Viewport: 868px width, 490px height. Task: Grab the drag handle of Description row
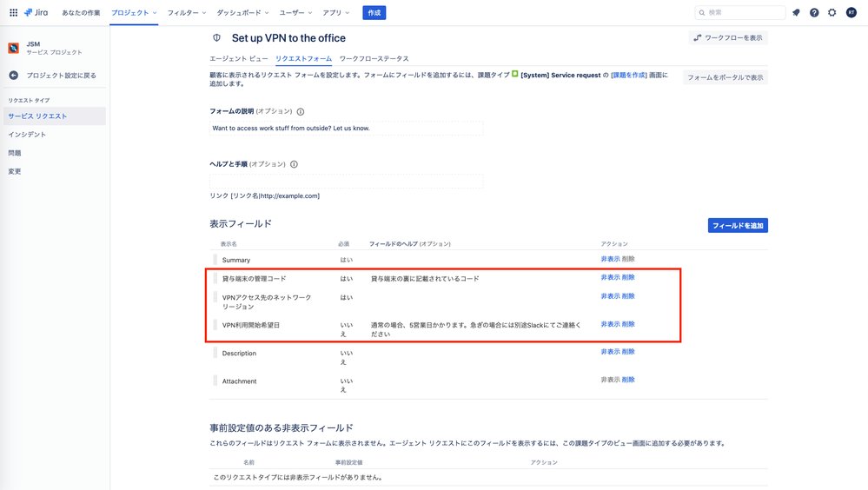click(215, 353)
